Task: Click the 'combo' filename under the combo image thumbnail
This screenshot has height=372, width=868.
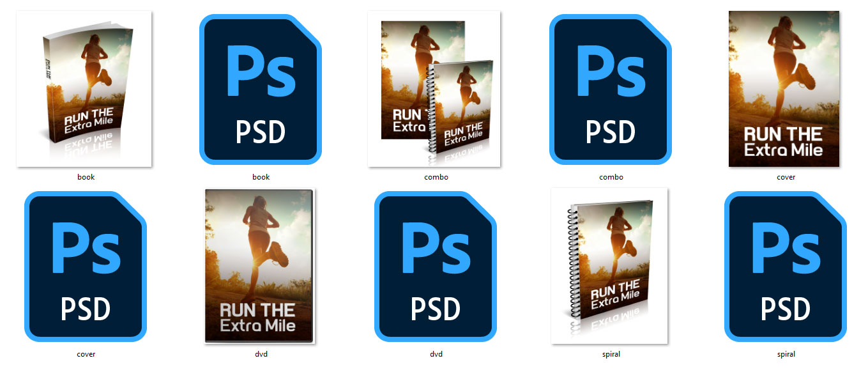Action: click(x=436, y=177)
